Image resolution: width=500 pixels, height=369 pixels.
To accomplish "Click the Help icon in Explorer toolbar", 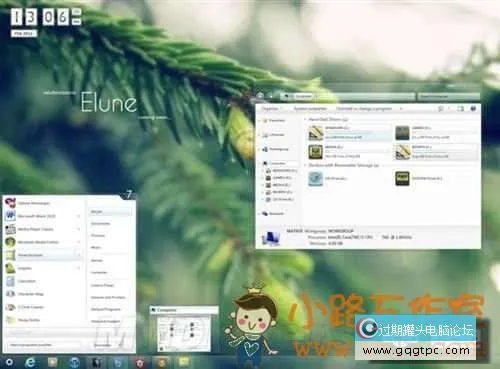I will pyautogui.click(x=473, y=109).
